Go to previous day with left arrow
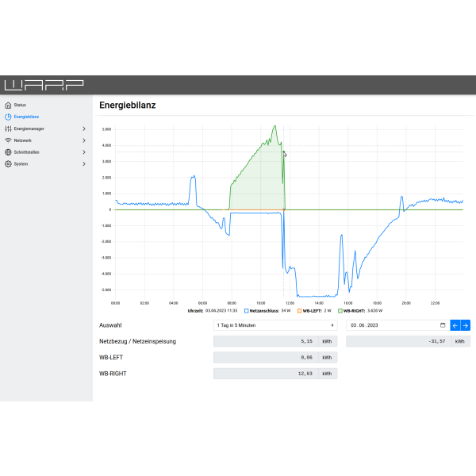Viewport: 476px width, 476px height. [x=455, y=325]
